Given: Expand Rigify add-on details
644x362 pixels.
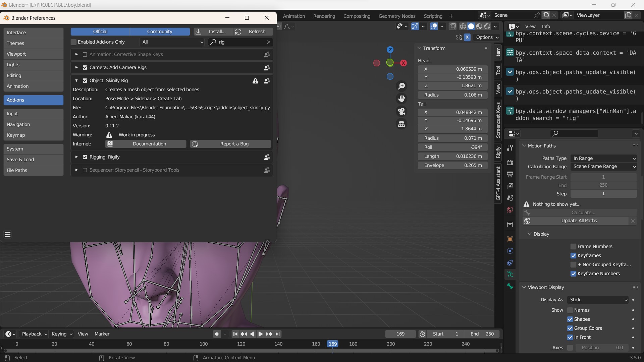Looking at the screenshot, I should (x=76, y=157).
